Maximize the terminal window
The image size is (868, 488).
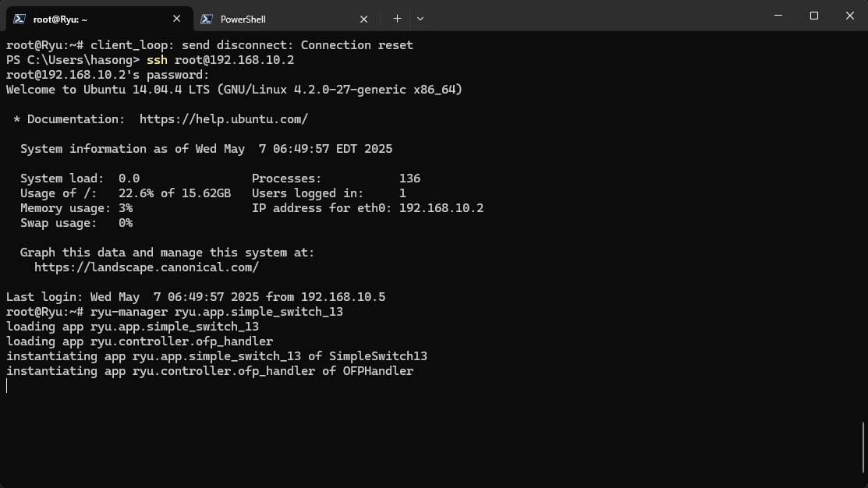point(814,16)
